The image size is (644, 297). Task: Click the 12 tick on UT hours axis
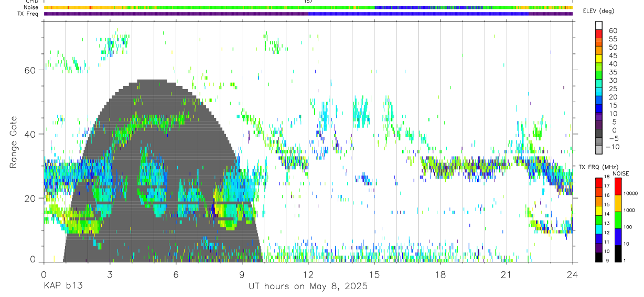(x=308, y=274)
